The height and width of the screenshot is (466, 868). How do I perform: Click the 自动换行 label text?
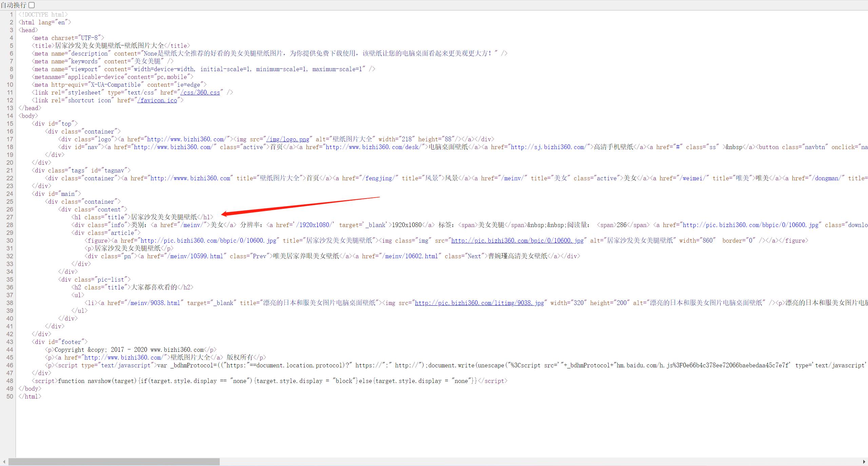(14, 5)
